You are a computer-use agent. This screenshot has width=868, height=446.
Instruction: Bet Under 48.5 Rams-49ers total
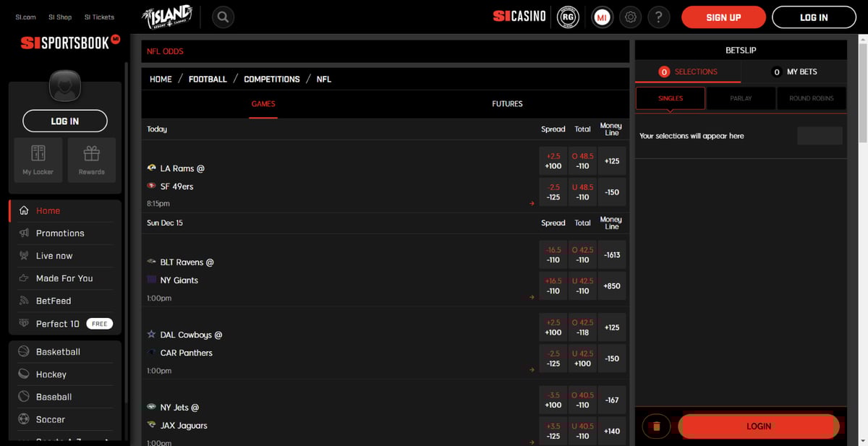[582, 192]
